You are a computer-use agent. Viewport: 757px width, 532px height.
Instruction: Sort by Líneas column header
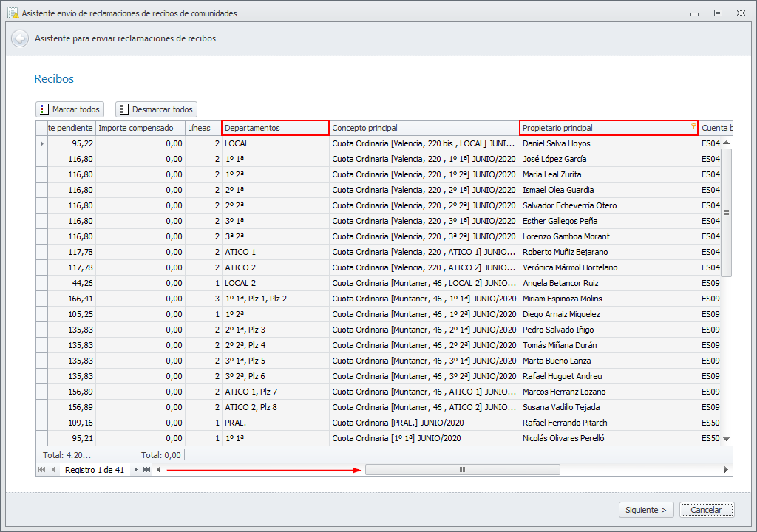[203, 128]
